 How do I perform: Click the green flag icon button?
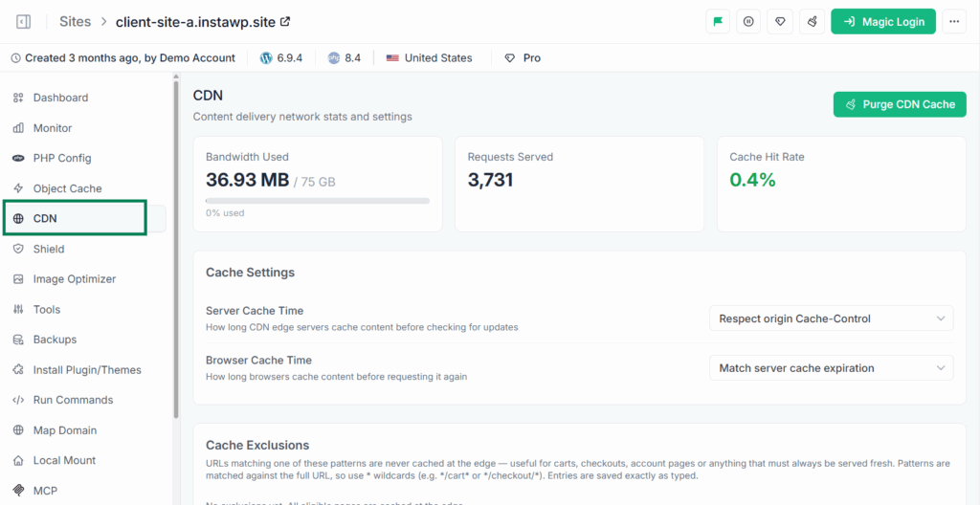(x=718, y=21)
